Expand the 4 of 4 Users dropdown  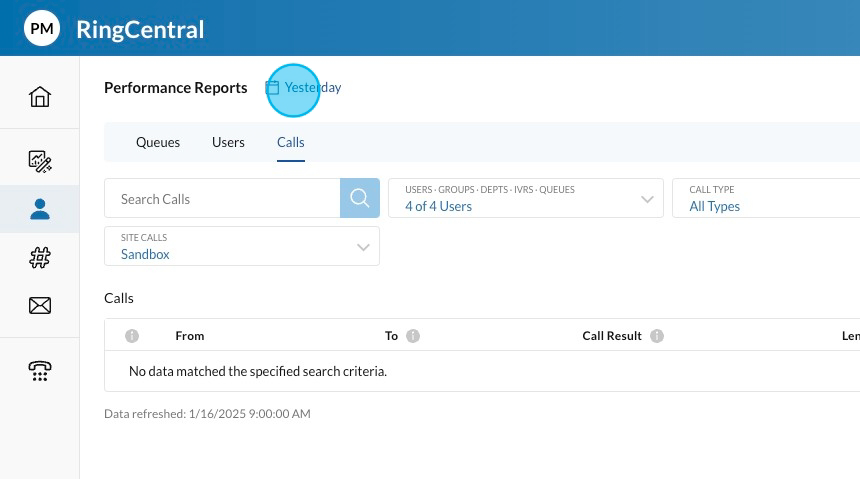[526, 198]
